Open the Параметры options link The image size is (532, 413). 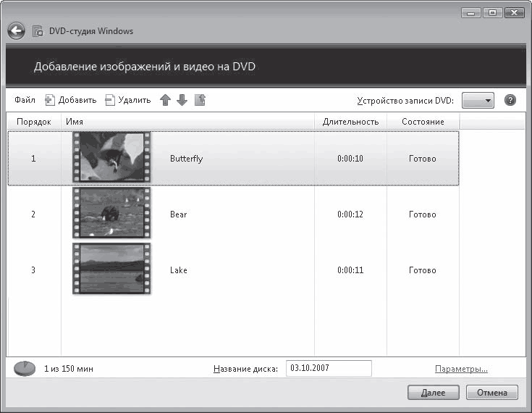461,369
